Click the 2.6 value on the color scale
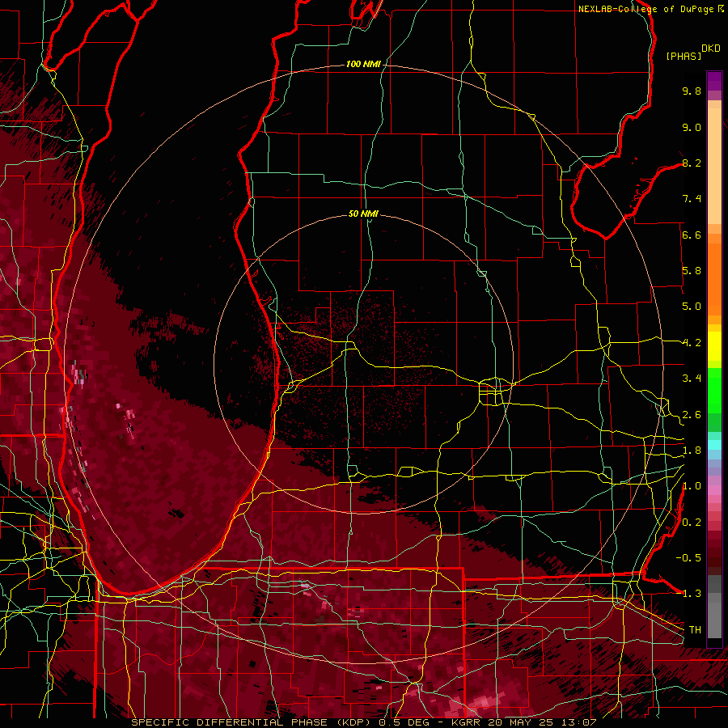 [x=692, y=415]
